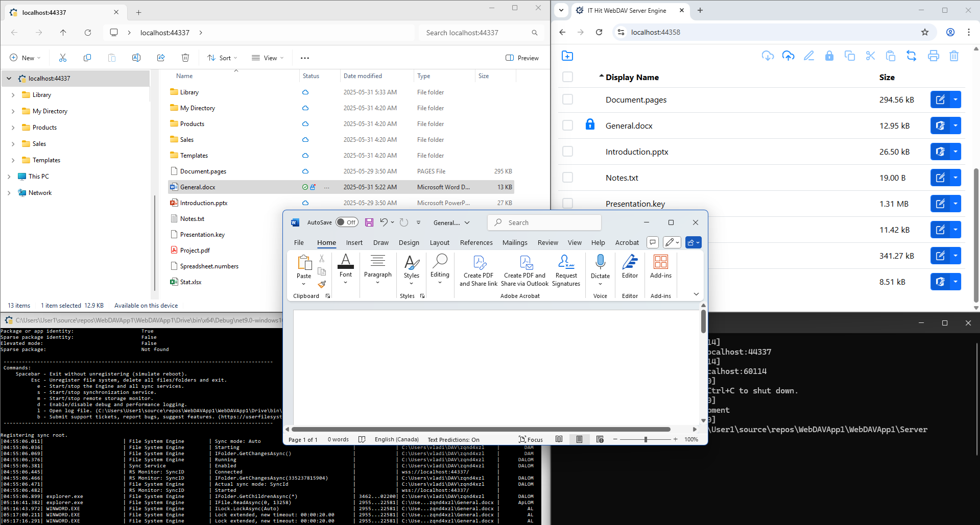Switch Word to Read Mode view
This screenshot has width=980, height=525.
[x=559, y=439]
